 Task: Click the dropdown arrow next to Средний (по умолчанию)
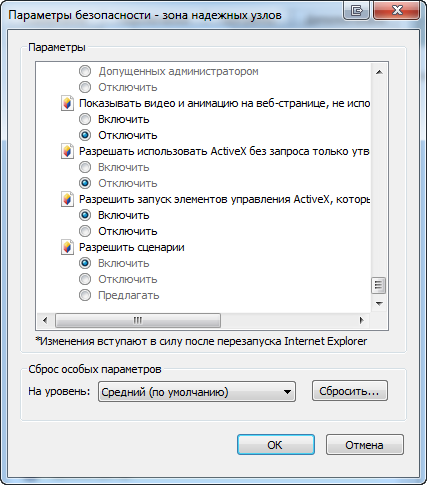[287, 392]
